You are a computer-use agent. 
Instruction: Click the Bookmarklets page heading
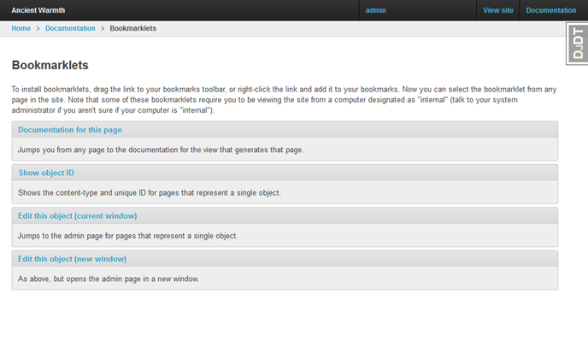click(x=50, y=65)
